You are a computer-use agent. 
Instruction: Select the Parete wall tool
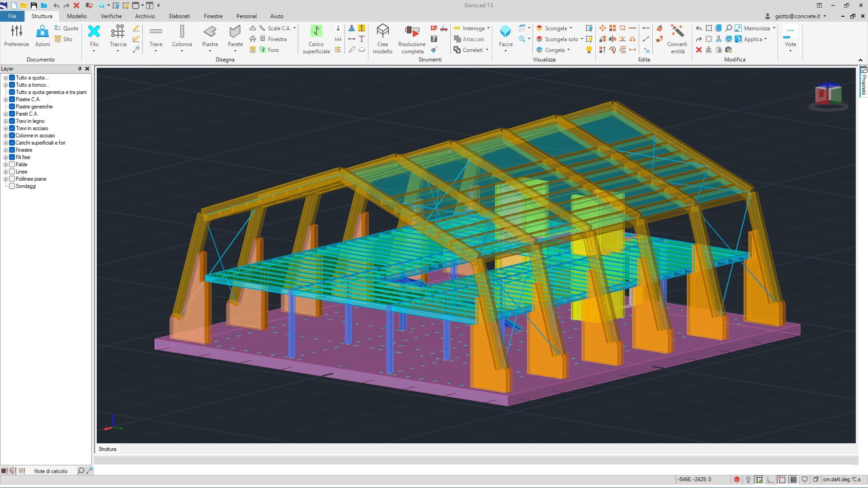point(235,32)
